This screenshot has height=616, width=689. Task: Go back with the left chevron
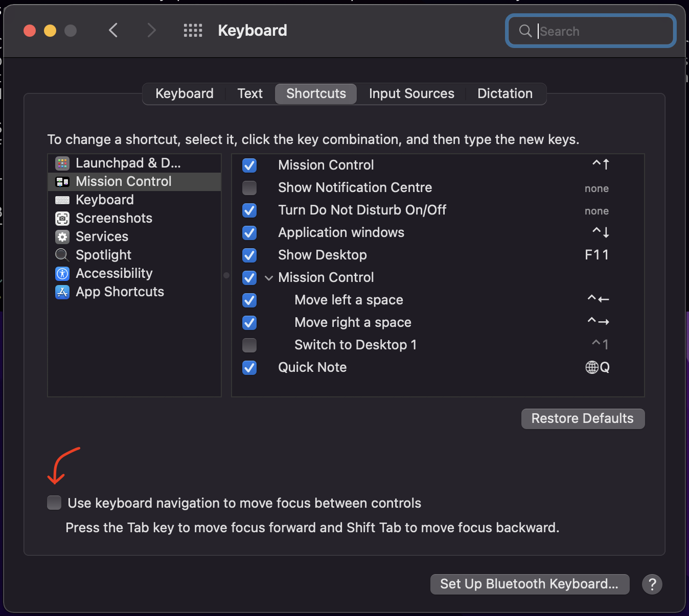click(113, 31)
